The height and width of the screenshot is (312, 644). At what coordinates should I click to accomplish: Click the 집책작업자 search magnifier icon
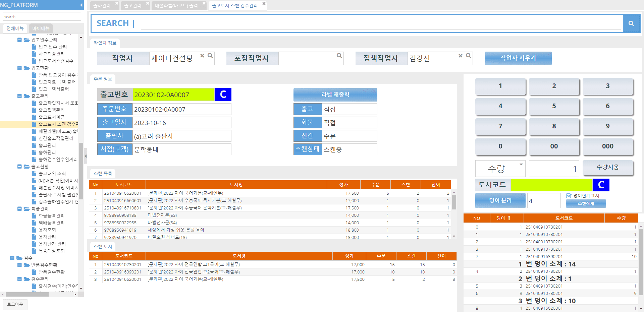(469, 56)
